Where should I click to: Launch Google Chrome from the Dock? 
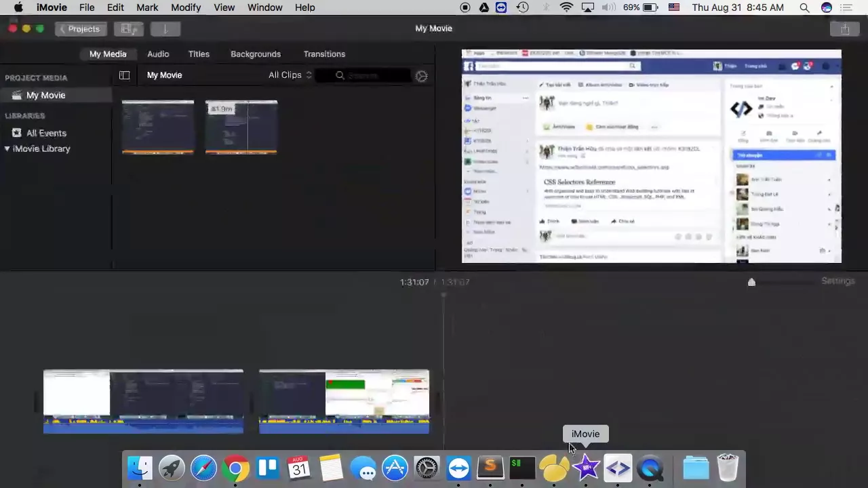[235, 468]
